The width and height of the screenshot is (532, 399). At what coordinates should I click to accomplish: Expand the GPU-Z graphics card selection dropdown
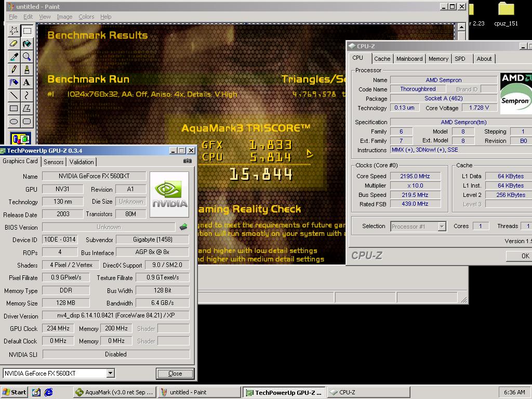[x=110, y=373]
